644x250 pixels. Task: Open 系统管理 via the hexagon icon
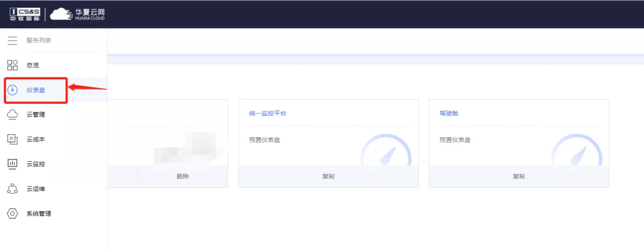[x=12, y=214]
